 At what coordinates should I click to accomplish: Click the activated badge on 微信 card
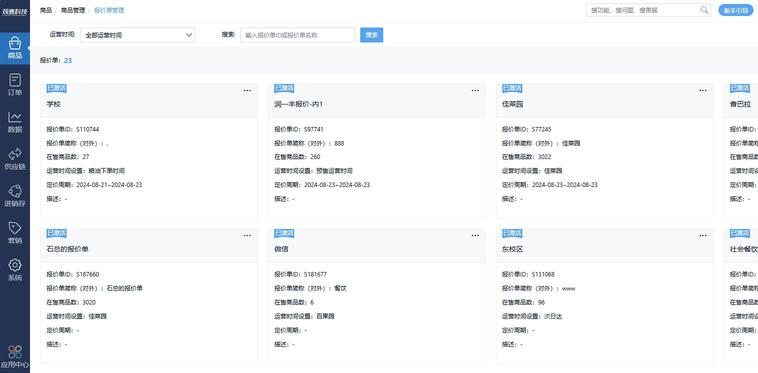pos(284,233)
